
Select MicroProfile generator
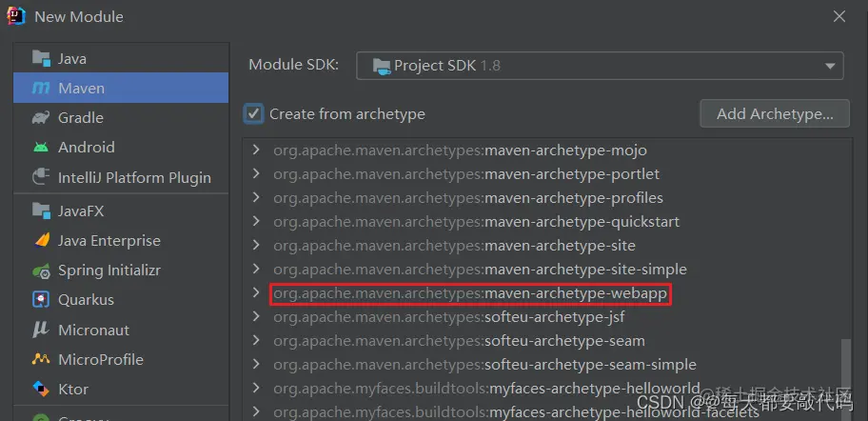[x=121, y=359]
